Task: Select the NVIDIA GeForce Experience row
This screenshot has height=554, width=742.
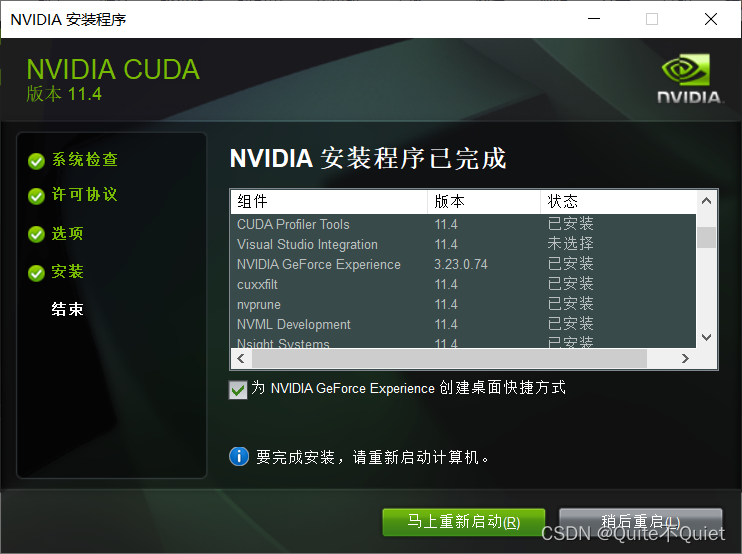Action: [463, 264]
